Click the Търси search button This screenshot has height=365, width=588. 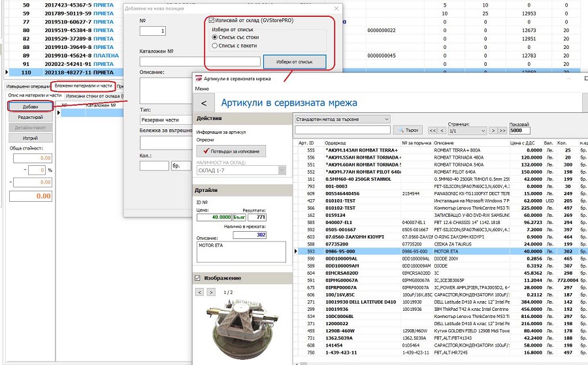coord(408,130)
